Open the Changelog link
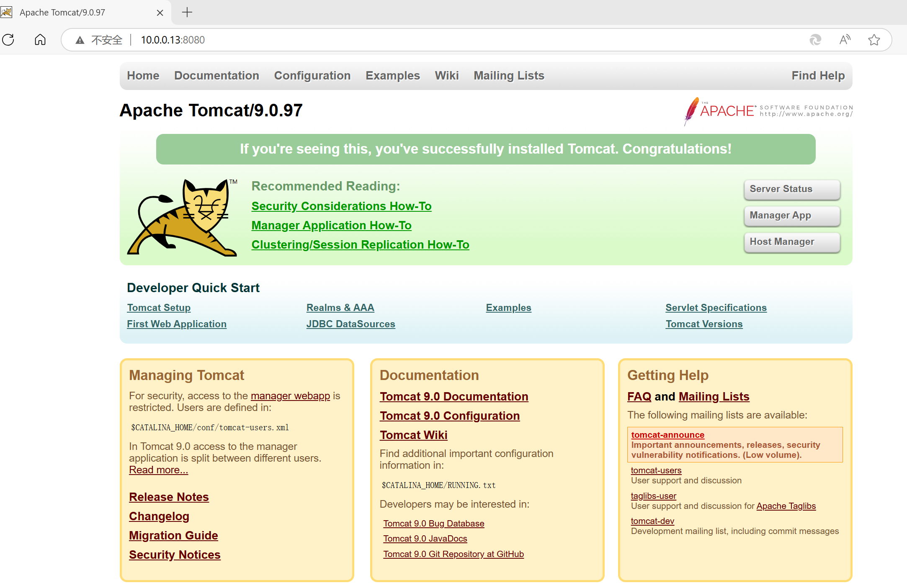 (x=159, y=516)
